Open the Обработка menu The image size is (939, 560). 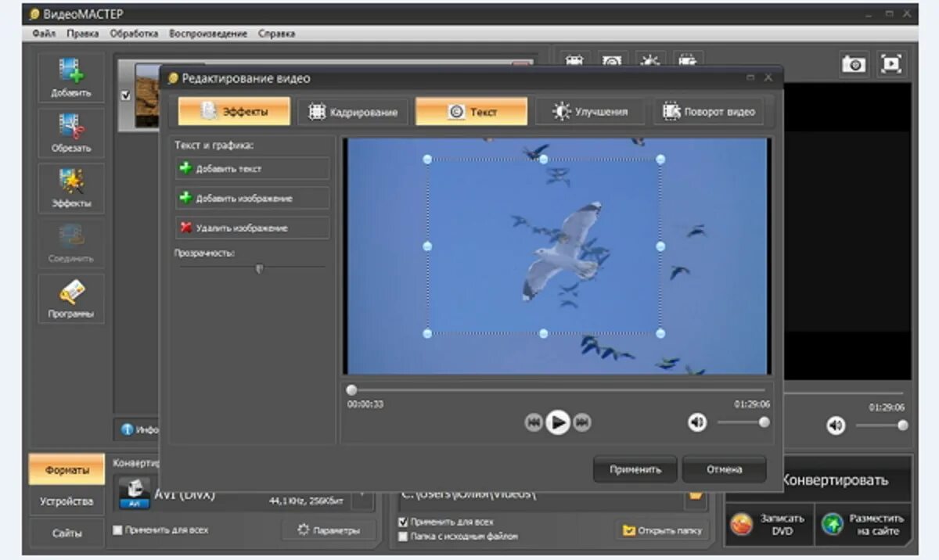click(x=134, y=34)
